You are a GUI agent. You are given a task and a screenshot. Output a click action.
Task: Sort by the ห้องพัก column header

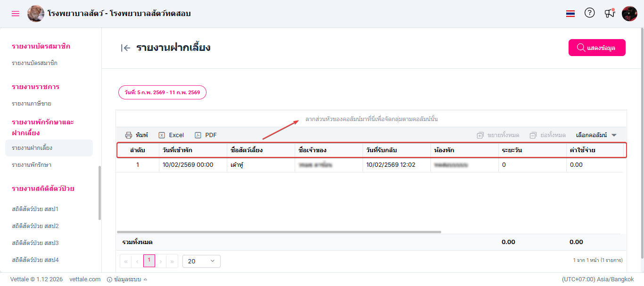[x=464, y=150]
